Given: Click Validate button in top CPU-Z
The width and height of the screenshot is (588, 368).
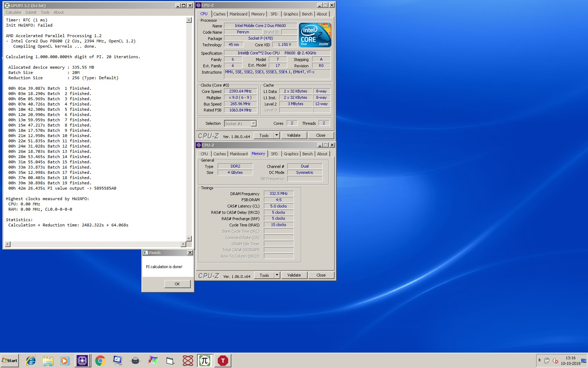Looking at the screenshot, I should coord(294,135).
